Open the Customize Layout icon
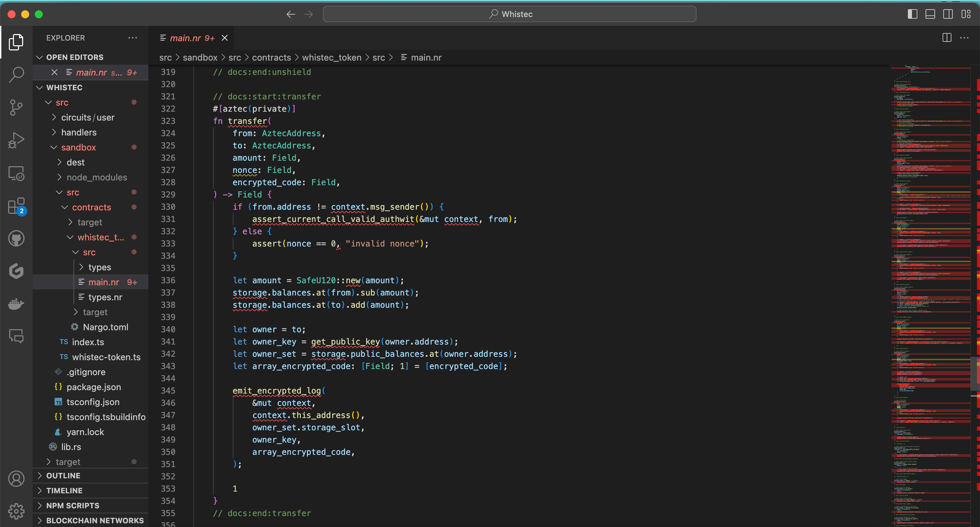Viewport: 980px width, 527px height. (966, 14)
